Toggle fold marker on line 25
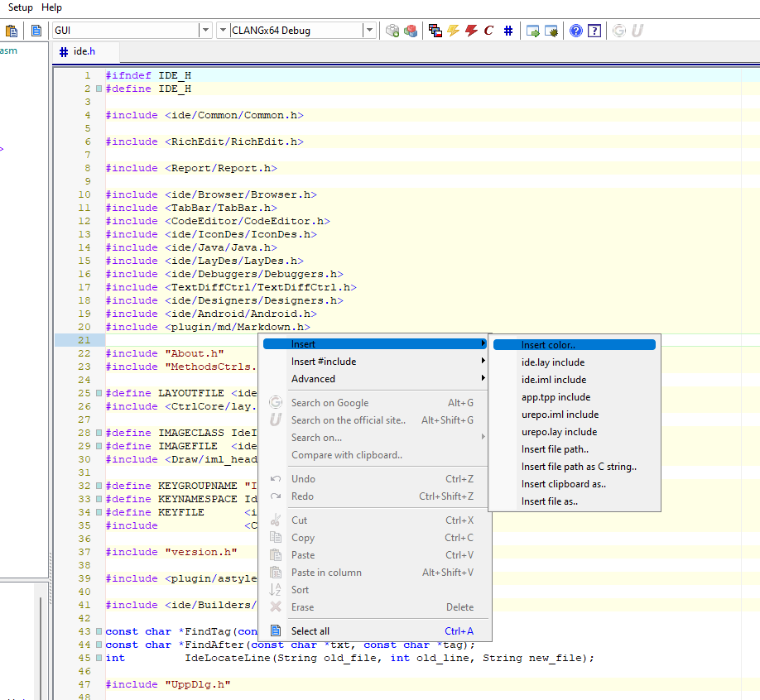 [x=99, y=393]
